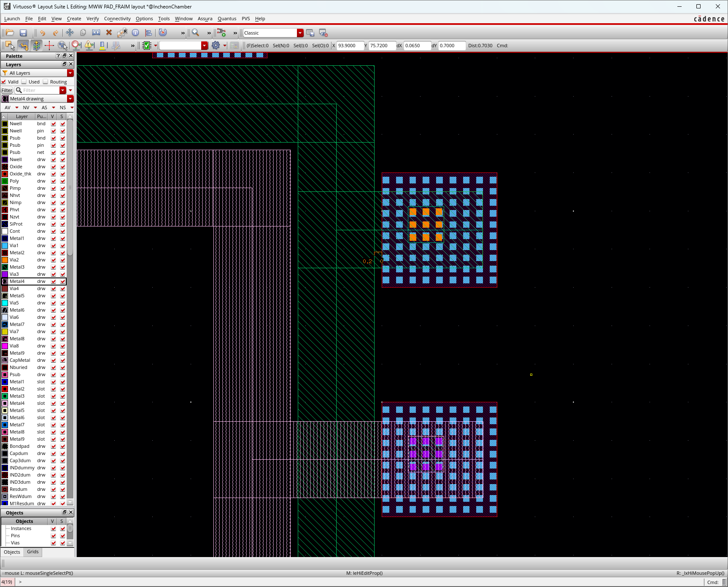
Task: Close the Palette panel
Action: (71, 56)
